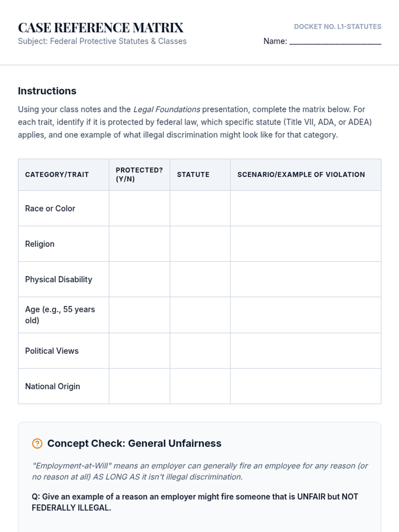Click the Scenario cell for Physical Disability
The image size is (399, 532).
click(306, 279)
